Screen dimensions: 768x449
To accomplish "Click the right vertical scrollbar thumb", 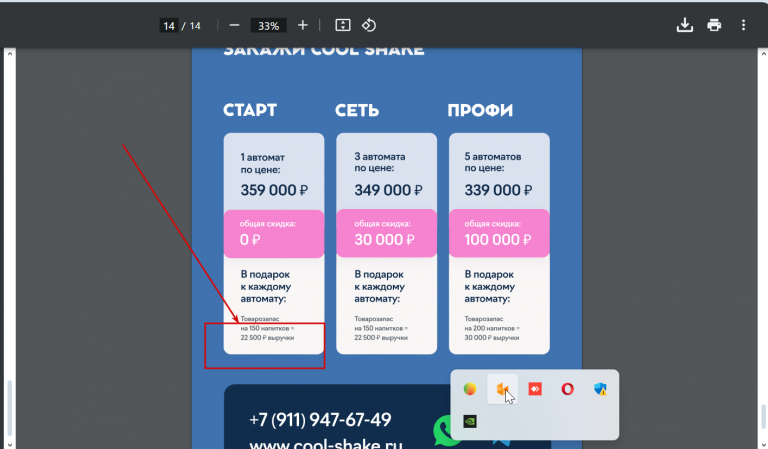I will click(763, 417).
